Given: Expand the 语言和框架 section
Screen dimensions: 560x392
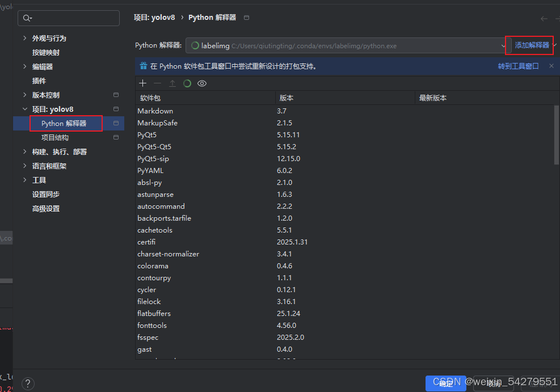Looking at the screenshot, I should coord(24,166).
